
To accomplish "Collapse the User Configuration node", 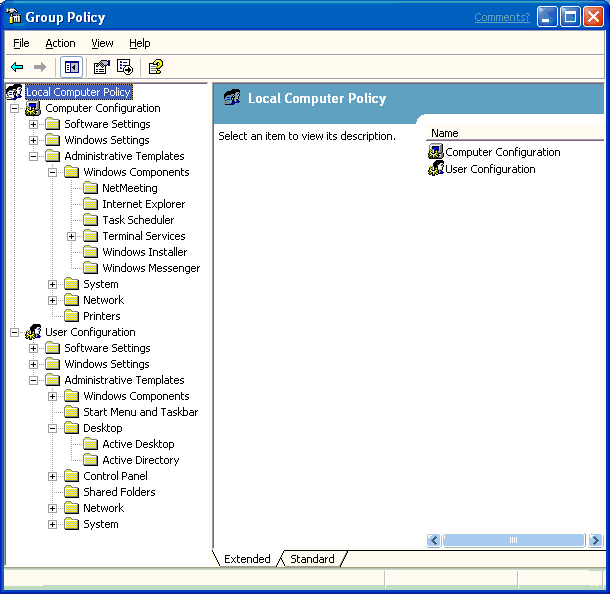I will click(14, 333).
